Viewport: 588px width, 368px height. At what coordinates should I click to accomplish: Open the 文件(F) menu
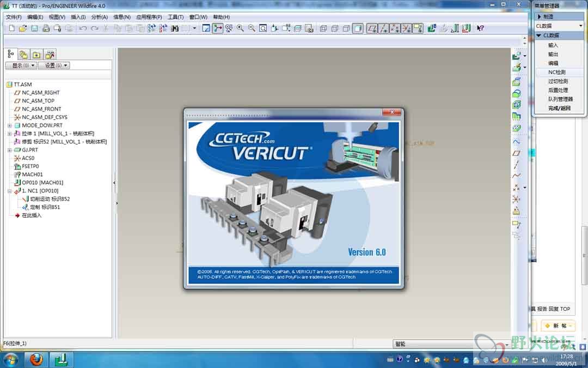(14, 17)
